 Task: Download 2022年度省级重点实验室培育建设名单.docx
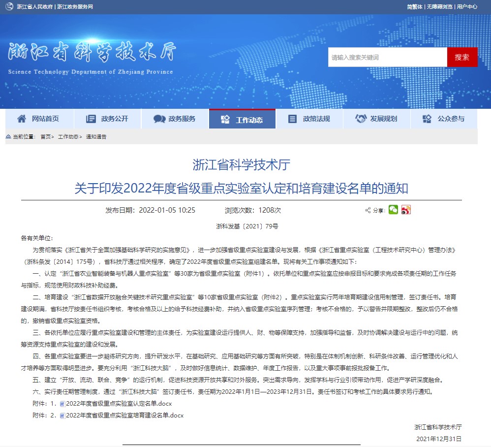[x=125, y=416]
